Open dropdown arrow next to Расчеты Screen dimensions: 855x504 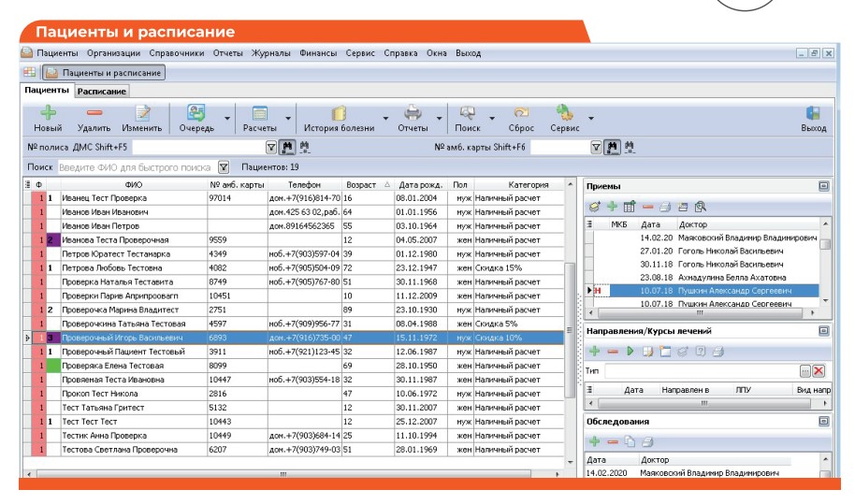(288, 118)
